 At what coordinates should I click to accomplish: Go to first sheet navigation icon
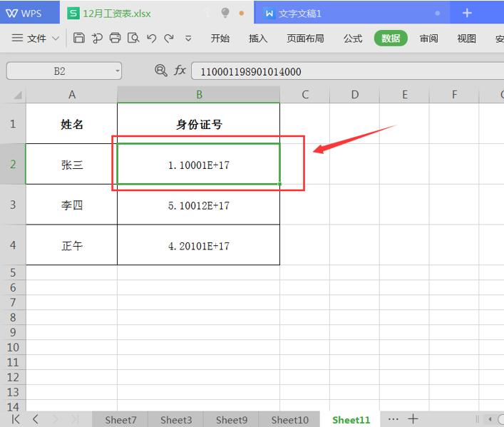coord(16,419)
